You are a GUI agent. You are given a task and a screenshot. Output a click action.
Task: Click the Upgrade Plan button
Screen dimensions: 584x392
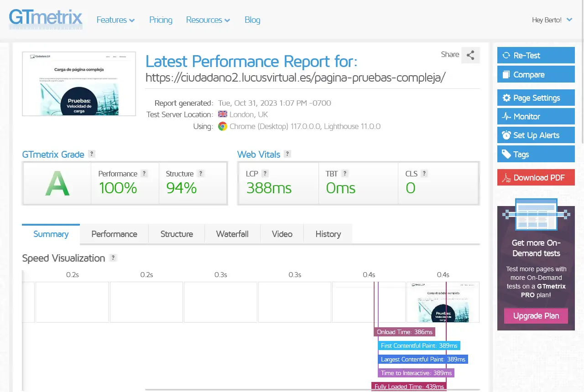click(536, 316)
